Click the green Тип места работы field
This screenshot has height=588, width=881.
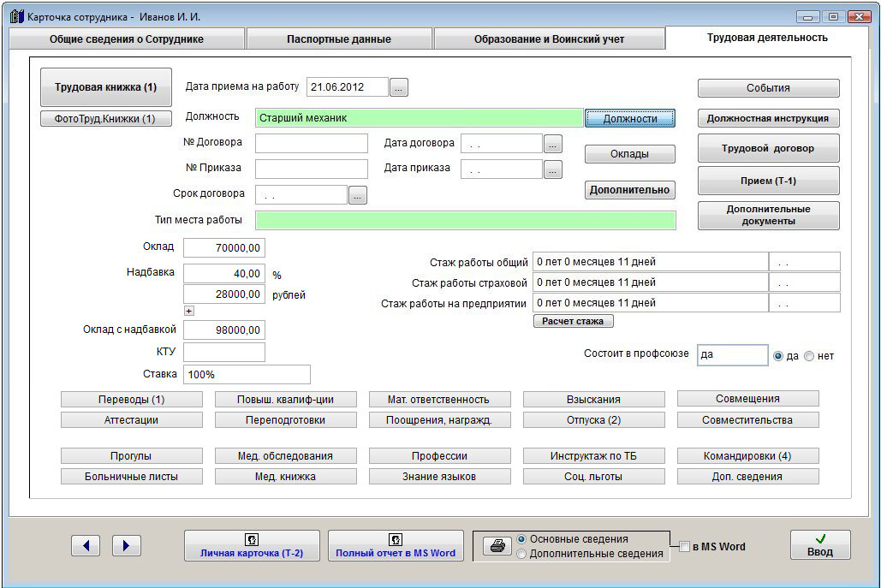coord(465,221)
